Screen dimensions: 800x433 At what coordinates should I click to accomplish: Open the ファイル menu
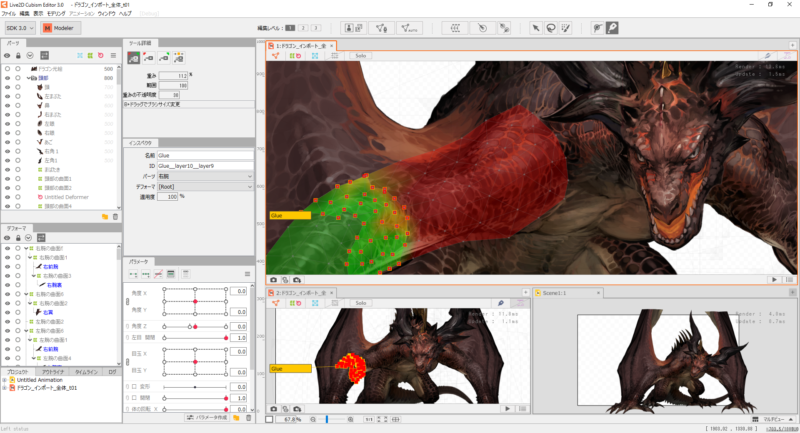pyautogui.click(x=9, y=14)
